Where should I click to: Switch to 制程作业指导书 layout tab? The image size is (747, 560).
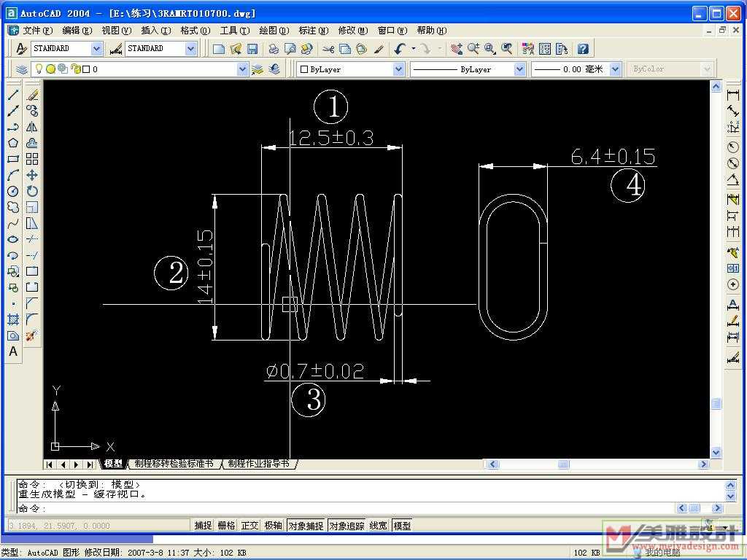[x=259, y=464]
